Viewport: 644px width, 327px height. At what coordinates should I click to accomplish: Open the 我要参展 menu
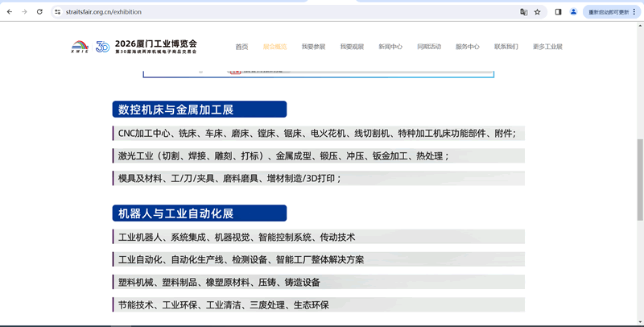[x=313, y=47]
